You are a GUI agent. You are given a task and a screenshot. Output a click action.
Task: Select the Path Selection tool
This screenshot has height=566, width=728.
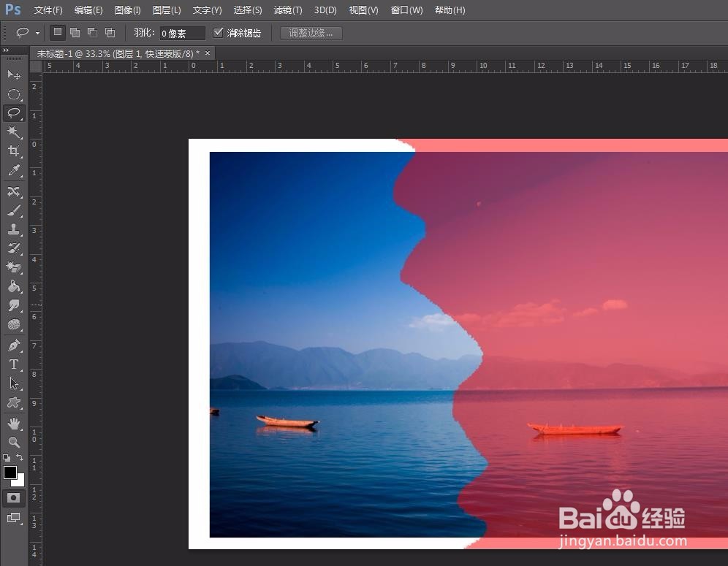(14, 383)
